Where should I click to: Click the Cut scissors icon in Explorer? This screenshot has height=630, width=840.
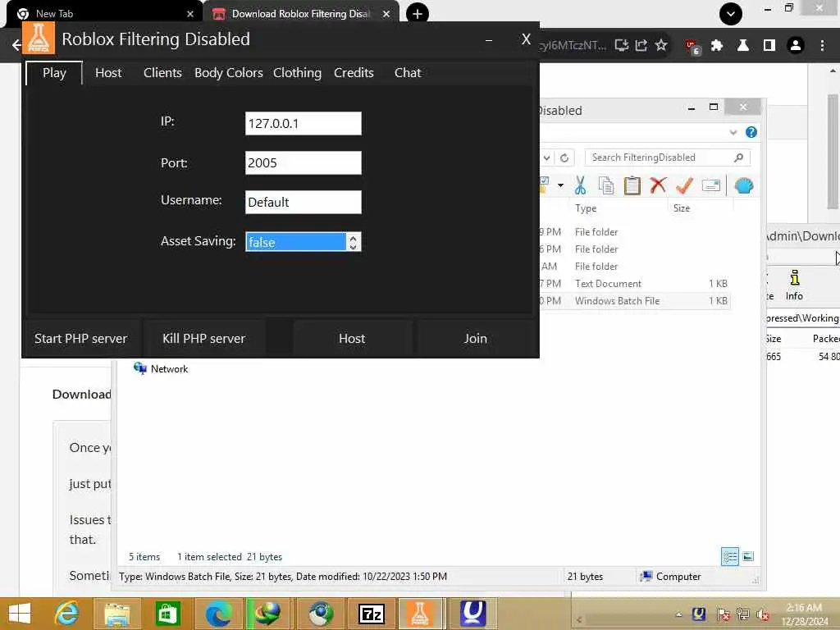580,186
